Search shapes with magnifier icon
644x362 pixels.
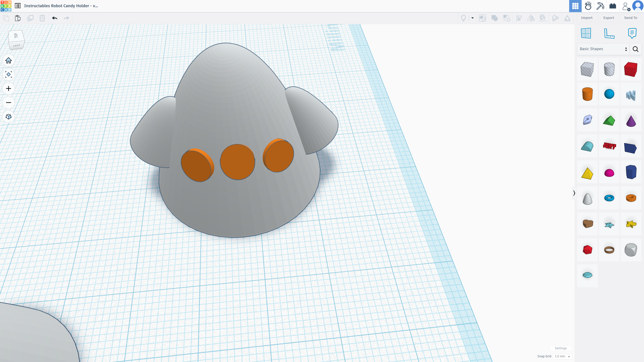(x=635, y=49)
